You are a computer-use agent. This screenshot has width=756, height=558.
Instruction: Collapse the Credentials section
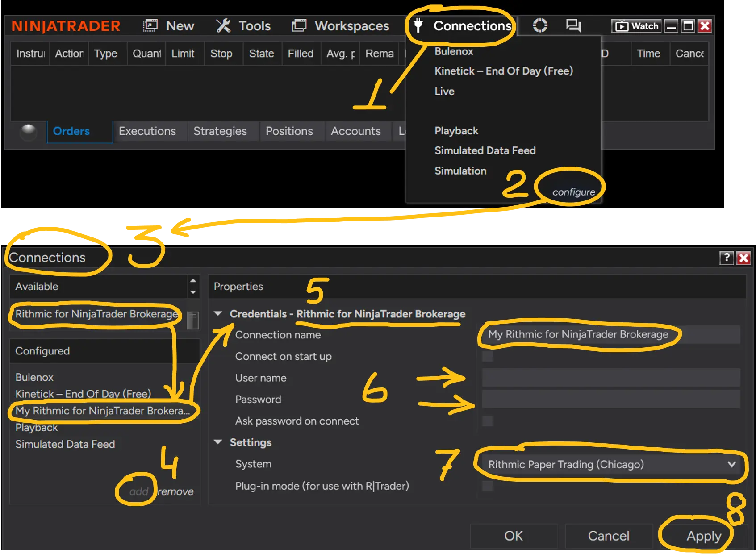218,314
